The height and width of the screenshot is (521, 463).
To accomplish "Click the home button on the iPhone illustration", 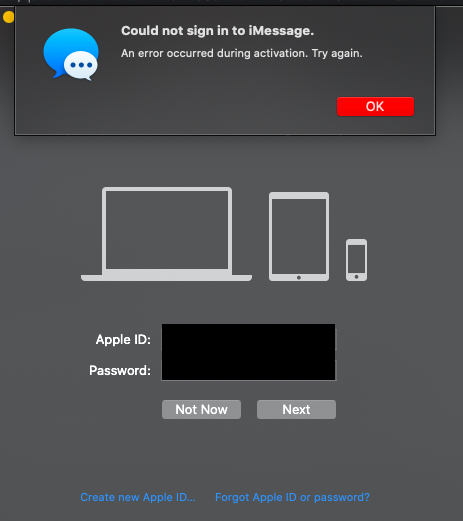I will pos(356,277).
